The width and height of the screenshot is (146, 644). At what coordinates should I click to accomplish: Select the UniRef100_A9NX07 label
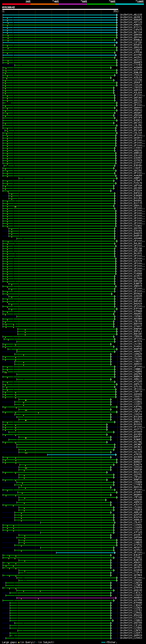[131, 25]
